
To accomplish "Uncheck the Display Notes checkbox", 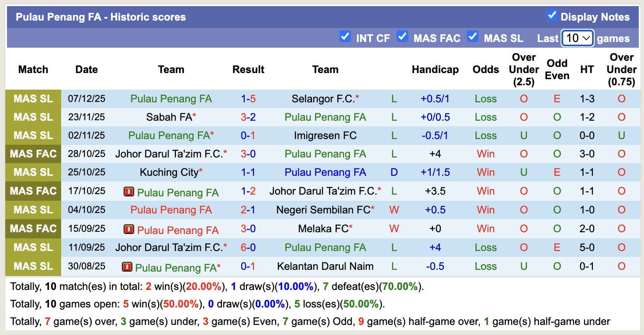I will [x=551, y=16].
